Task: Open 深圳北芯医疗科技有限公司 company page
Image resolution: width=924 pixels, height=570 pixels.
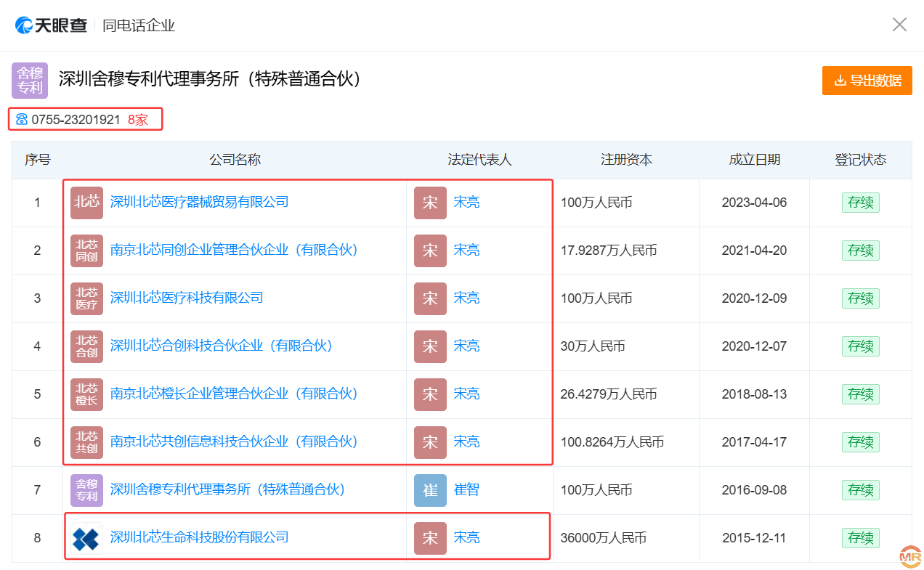Action: [x=187, y=298]
